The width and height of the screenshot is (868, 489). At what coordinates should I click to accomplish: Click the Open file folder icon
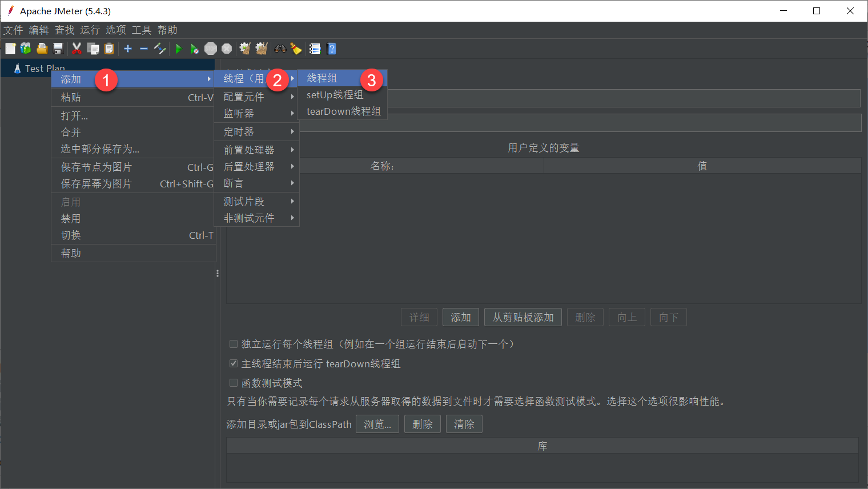point(42,49)
